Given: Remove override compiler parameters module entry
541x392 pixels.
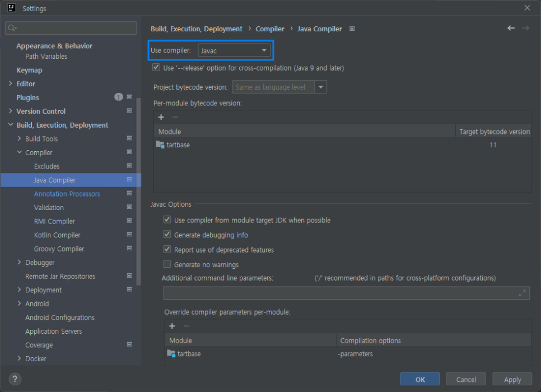Looking at the screenshot, I should [186, 326].
